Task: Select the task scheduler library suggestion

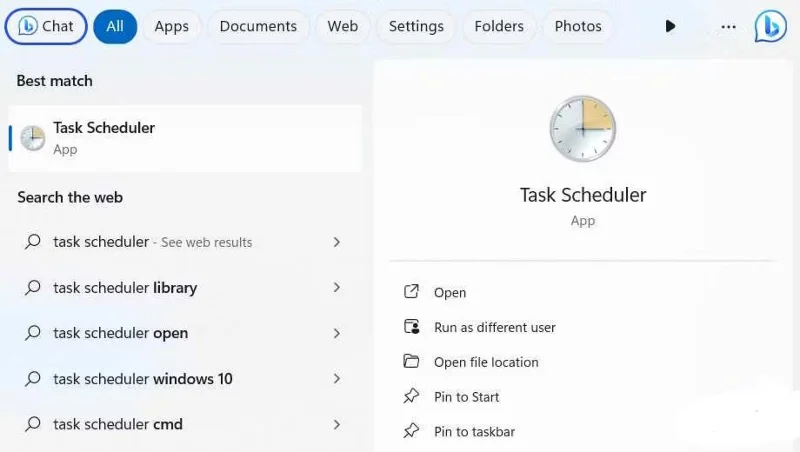Action: [185, 288]
